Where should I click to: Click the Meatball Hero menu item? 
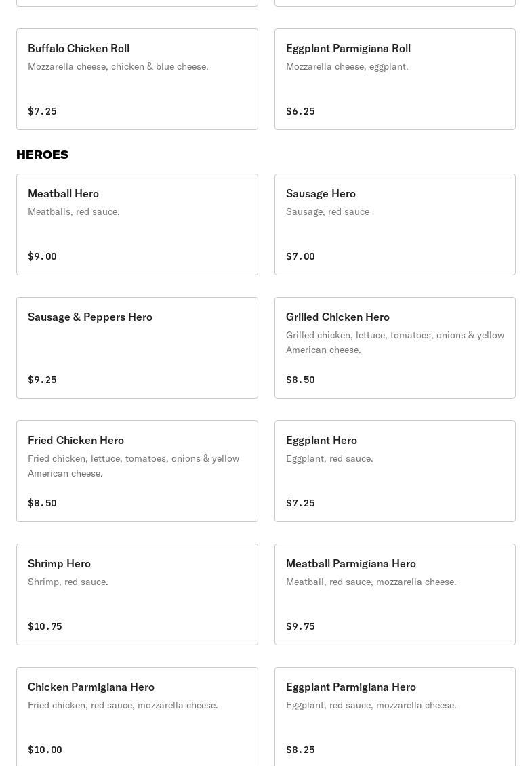tap(137, 224)
